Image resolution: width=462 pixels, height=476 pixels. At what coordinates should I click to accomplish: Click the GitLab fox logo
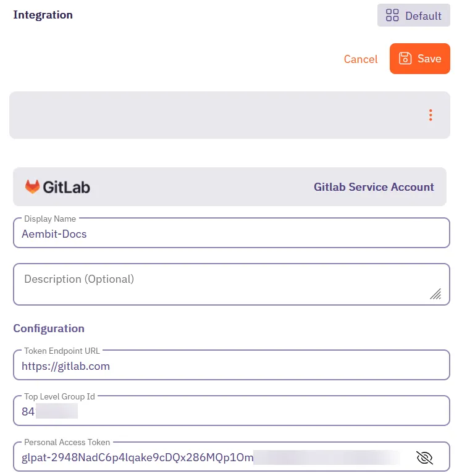[x=32, y=186]
